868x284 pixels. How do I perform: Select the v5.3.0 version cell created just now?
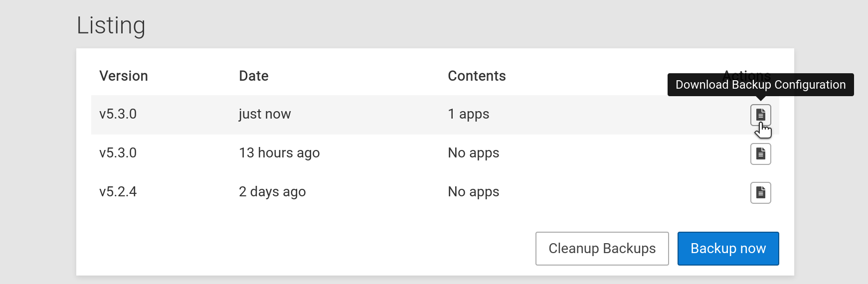pos(118,114)
